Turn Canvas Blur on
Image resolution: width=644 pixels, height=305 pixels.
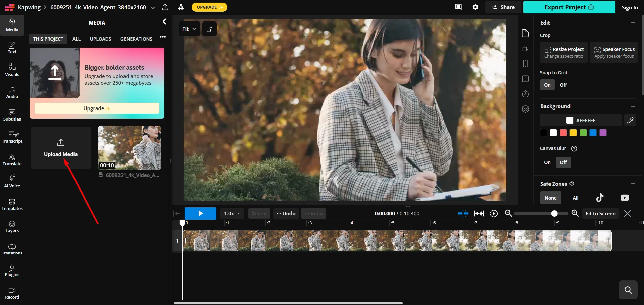coord(547,162)
